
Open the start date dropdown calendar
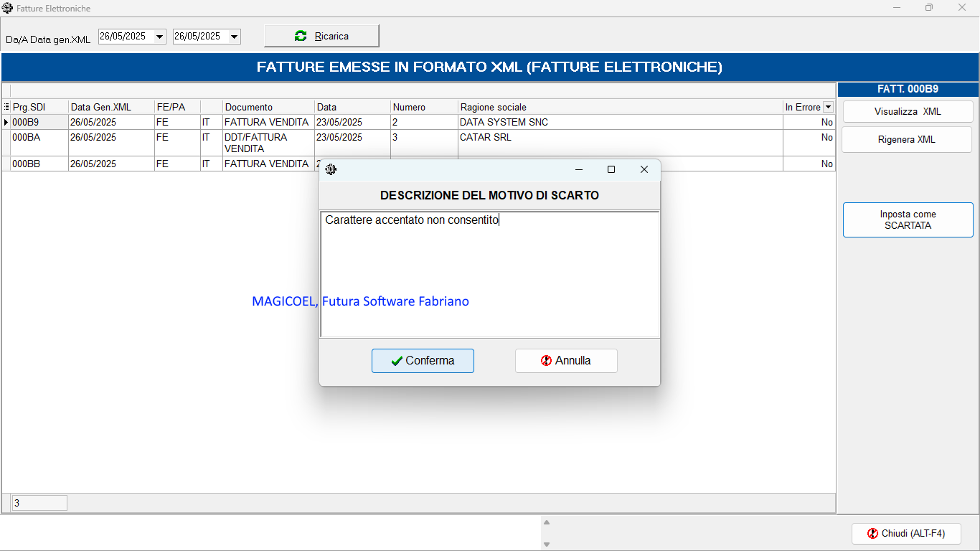[x=159, y=36]
